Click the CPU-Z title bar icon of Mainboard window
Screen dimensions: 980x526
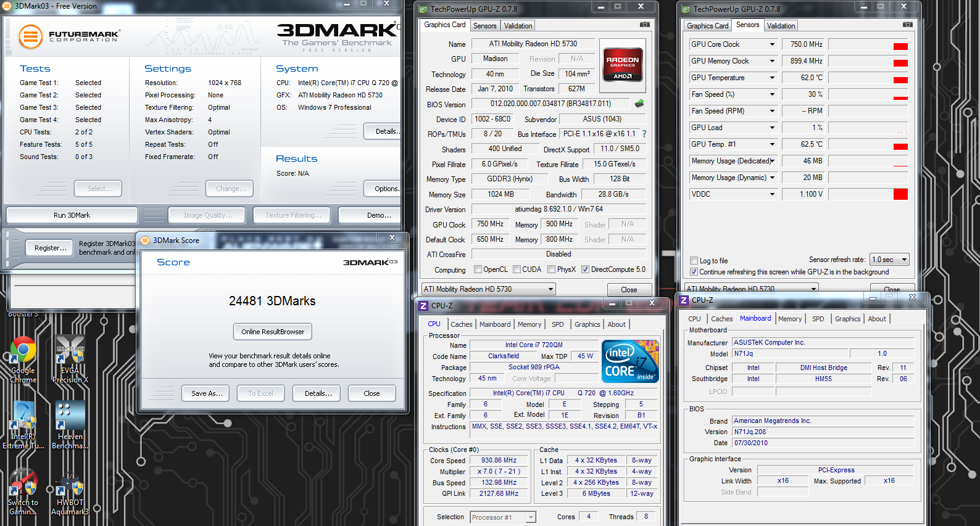pyautogui.click(x=684, y=300)
